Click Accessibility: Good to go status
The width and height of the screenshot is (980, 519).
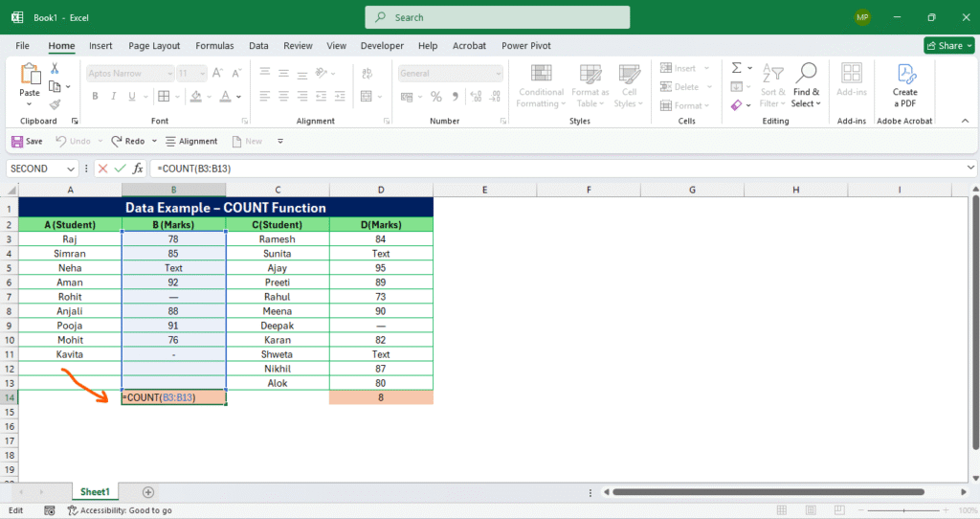coord(120,510)
